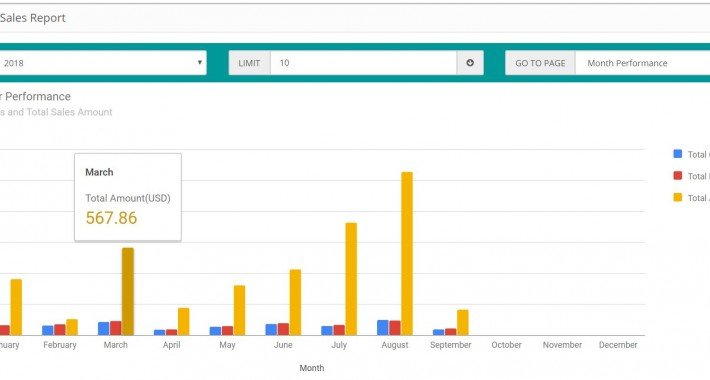Click the Total Amount(USD) tooltip label
Screen dimensions: 710x380
point(128,198)
